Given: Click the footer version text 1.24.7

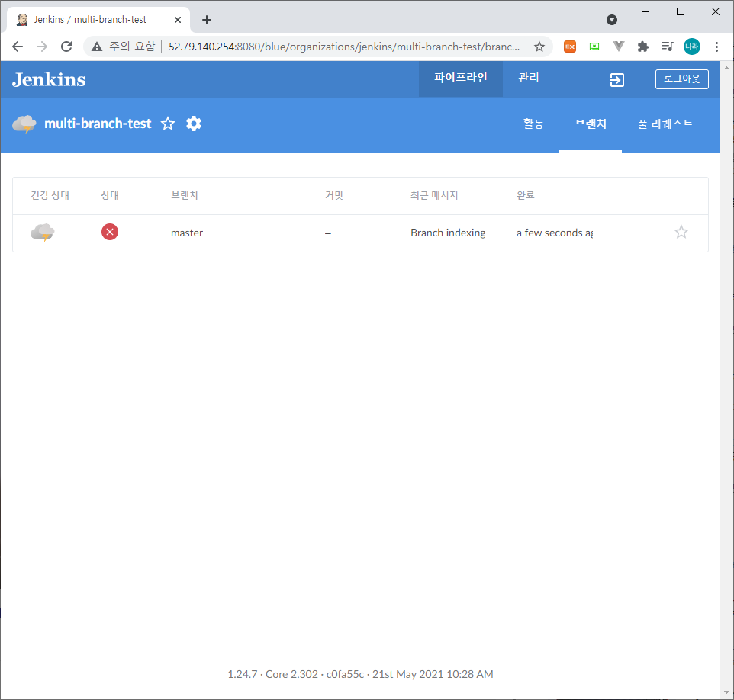Looking at the screenshot, I should 242,674.
